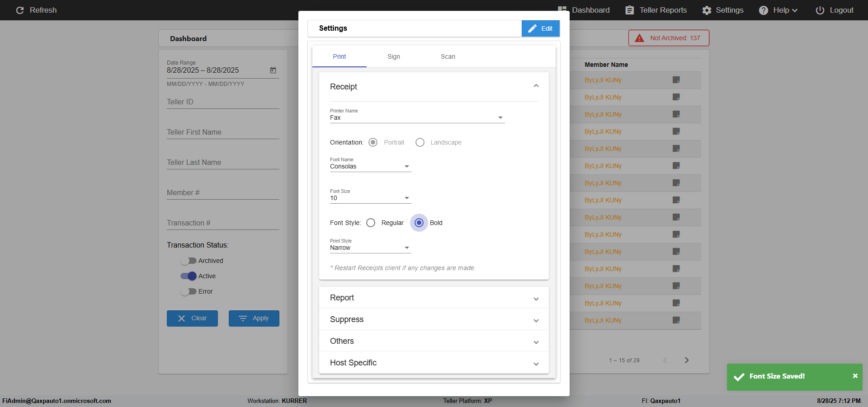
Task: Switch to the Print tab
Action: [340, 56]
